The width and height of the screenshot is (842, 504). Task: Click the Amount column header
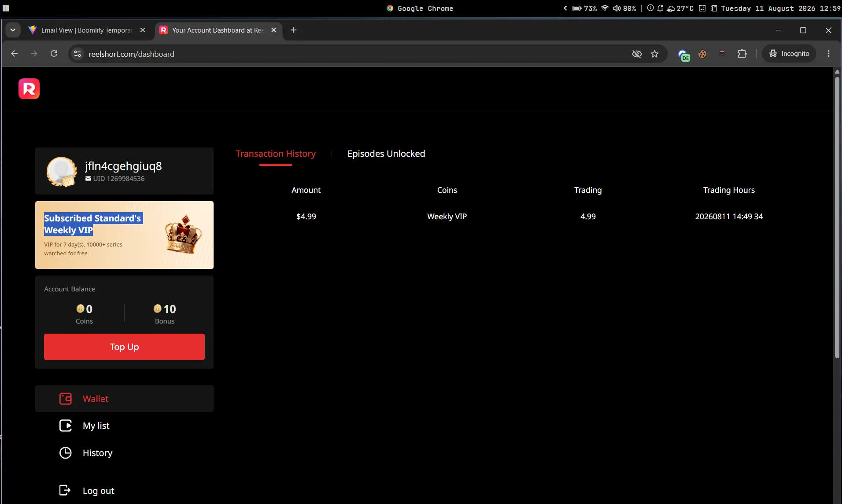(306, 190)
